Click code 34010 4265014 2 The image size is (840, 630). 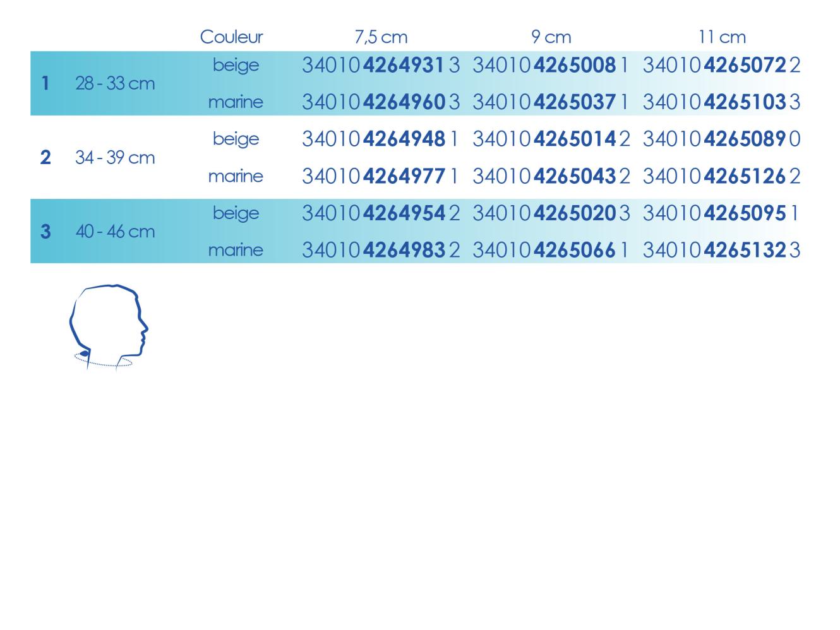(551, 139)
